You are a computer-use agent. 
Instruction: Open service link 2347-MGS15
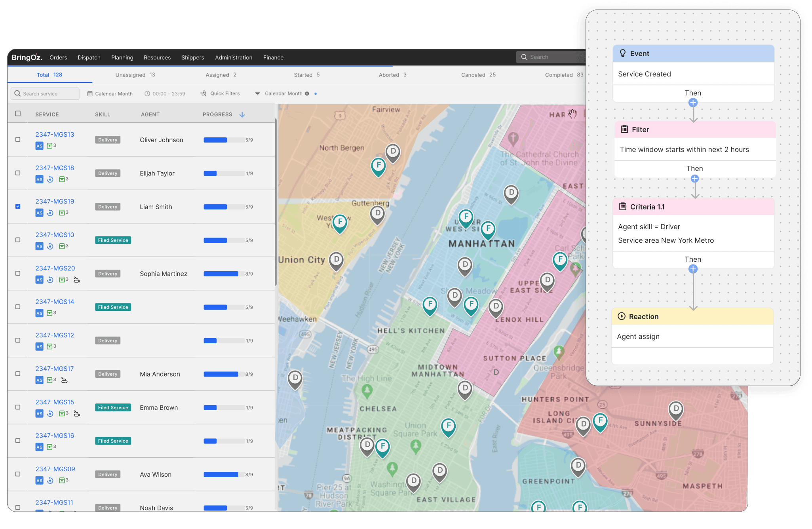(x=55, y=402)
